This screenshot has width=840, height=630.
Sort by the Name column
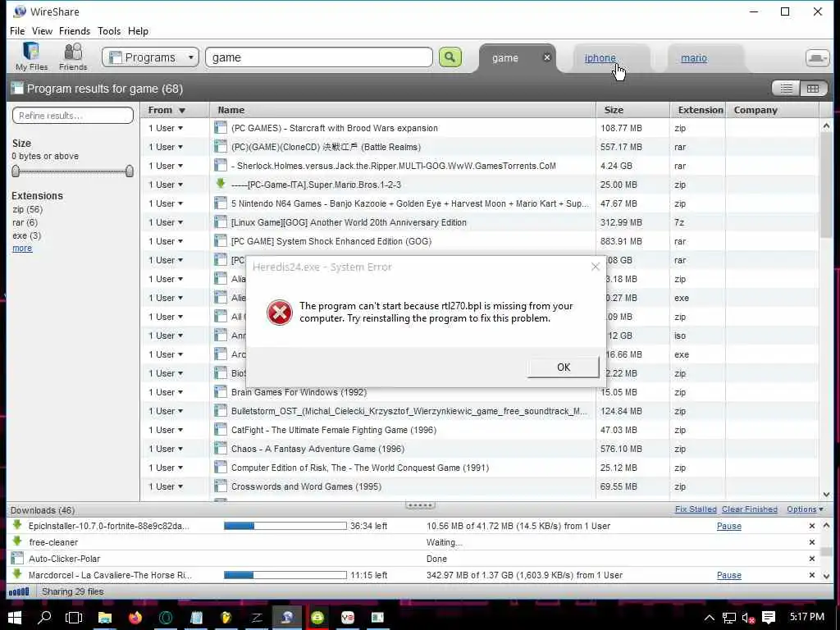point(402,110)
